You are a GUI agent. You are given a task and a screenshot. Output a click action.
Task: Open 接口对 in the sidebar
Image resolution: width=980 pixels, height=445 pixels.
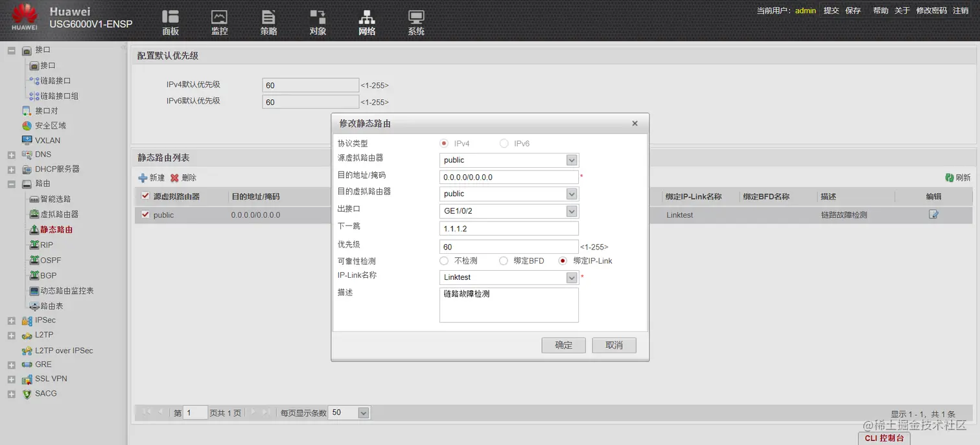click(x=46, y=111)
